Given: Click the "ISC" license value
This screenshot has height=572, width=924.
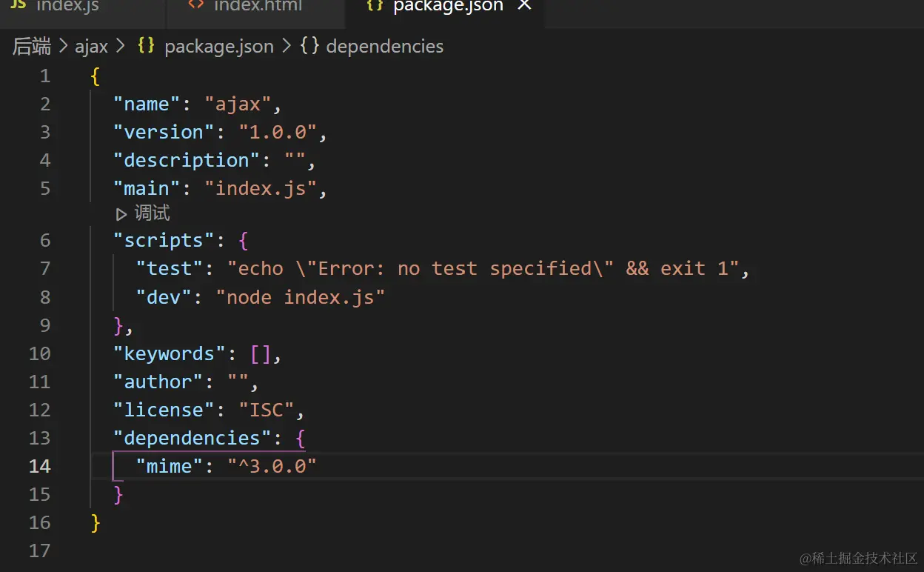Looking at the screenshot, I should coord(267,410).
